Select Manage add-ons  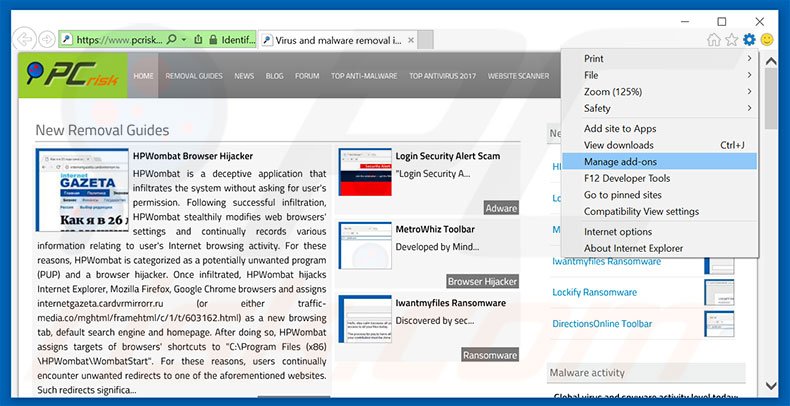660,162
